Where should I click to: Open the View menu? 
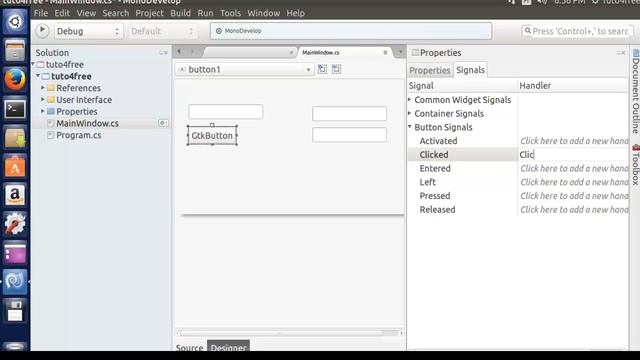coord(86,13)
